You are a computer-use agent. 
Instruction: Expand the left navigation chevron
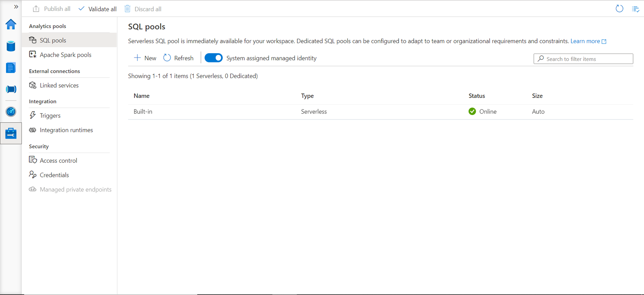click(16, 7)
